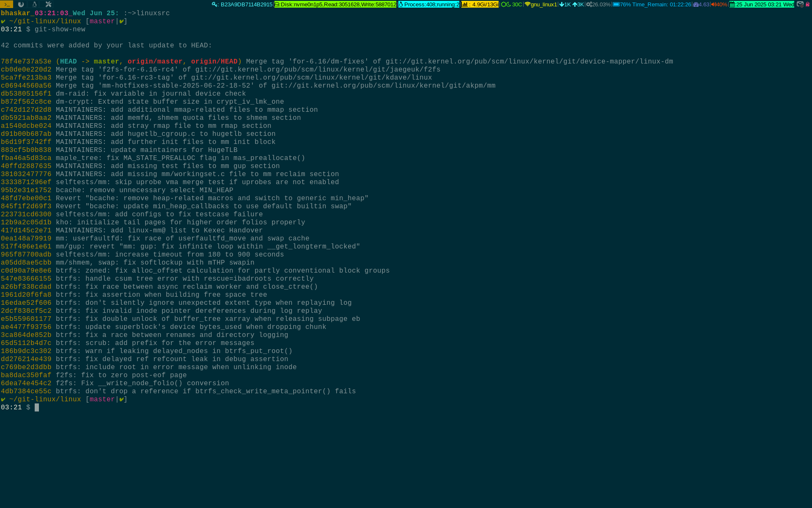Open the mail tray icon
The height and width of the screenshot is (508, 812).
800,4
